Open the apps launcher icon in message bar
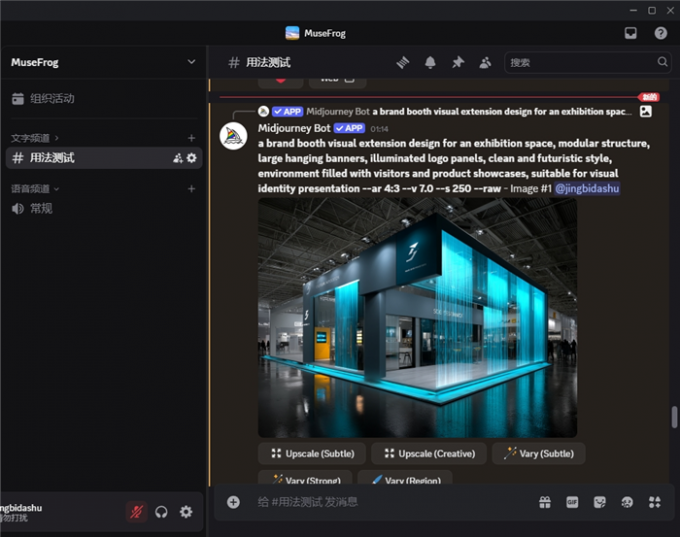This screenshot has height=537, width=680. coord(654,502)
